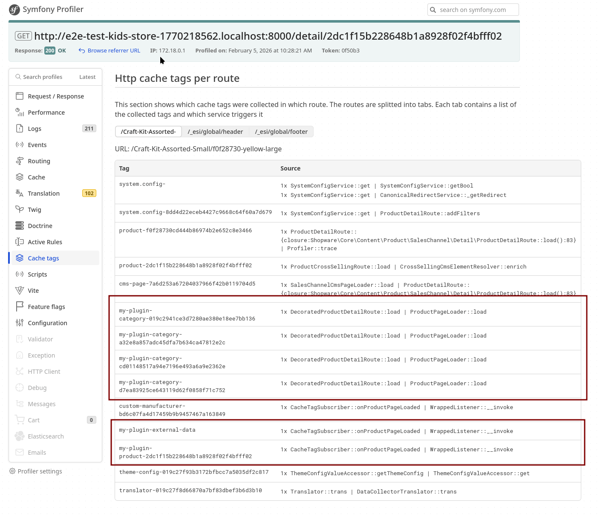
Task: Click the Symfony Profiler title
Action: pyautogui.click(x=53, y=9)
